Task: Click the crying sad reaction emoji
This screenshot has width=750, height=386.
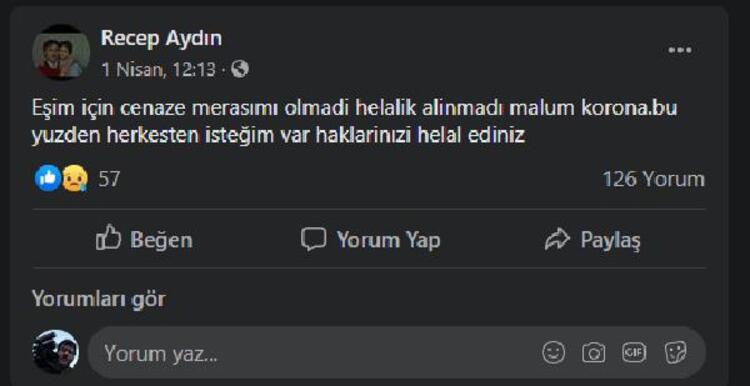Action: (75, 179)
